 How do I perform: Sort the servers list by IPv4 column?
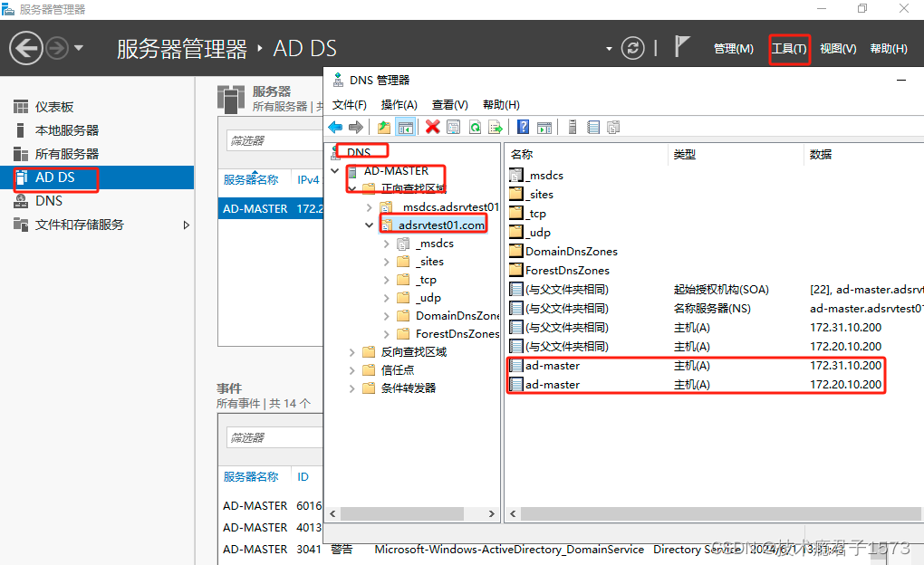[x=308, y=179]
